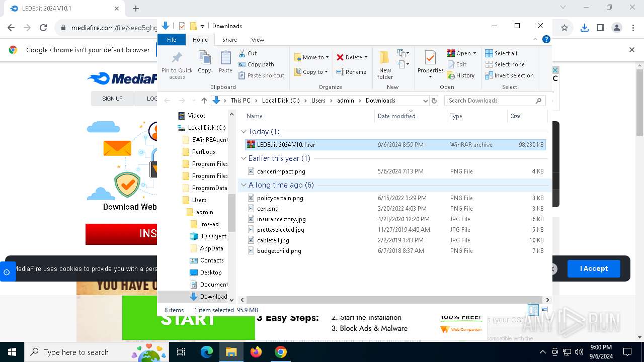This screenshot has height=362, width=644.
Task: Switch to the View ribbon tab
Action: click(x=258, y=40)
